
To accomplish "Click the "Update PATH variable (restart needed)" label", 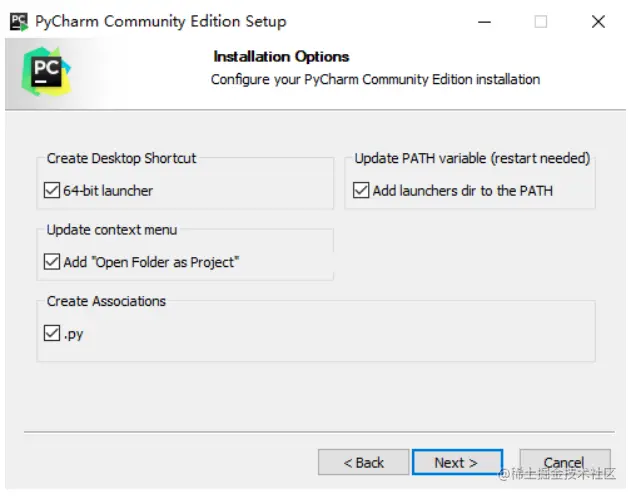I will (x=472, y=158).
